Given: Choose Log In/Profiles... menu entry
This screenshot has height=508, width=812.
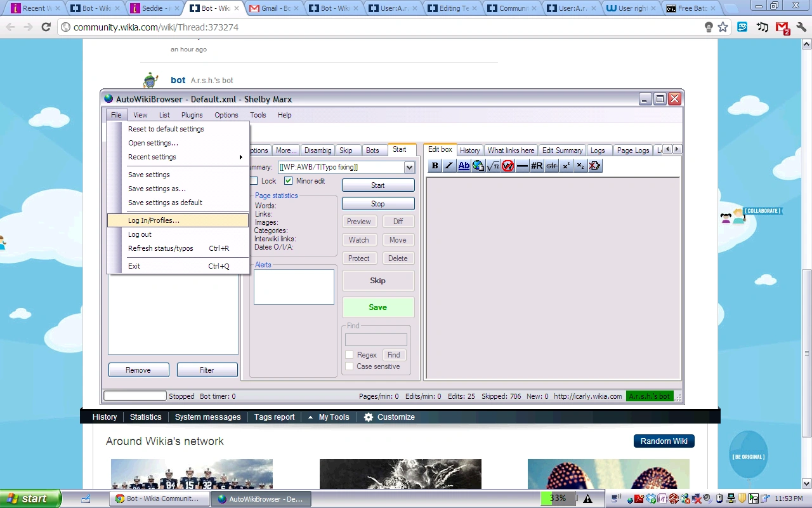Looking at the screenshot, I should pyautogui.click(x=178, y=220).
